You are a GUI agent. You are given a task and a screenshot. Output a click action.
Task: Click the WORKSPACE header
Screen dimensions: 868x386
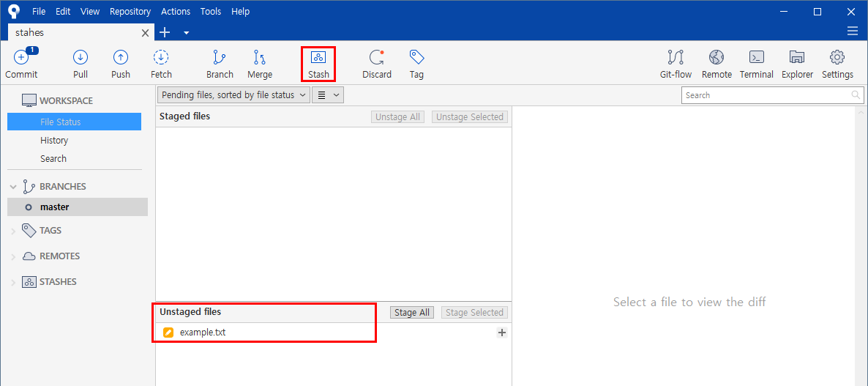66,101
